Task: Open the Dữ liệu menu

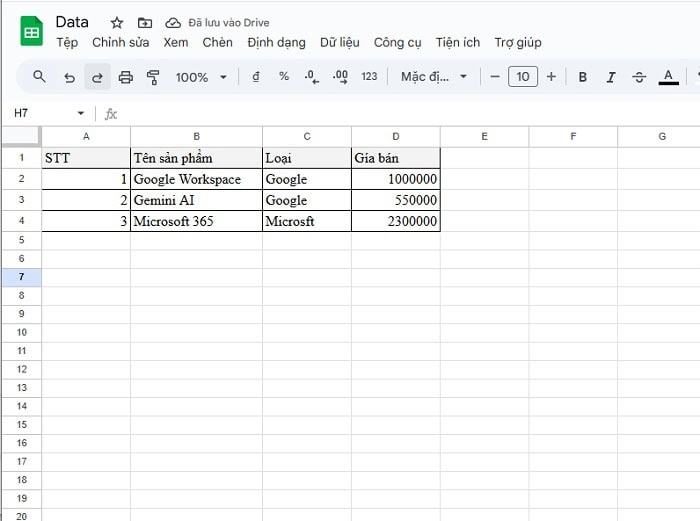Action: click(340, 43)
